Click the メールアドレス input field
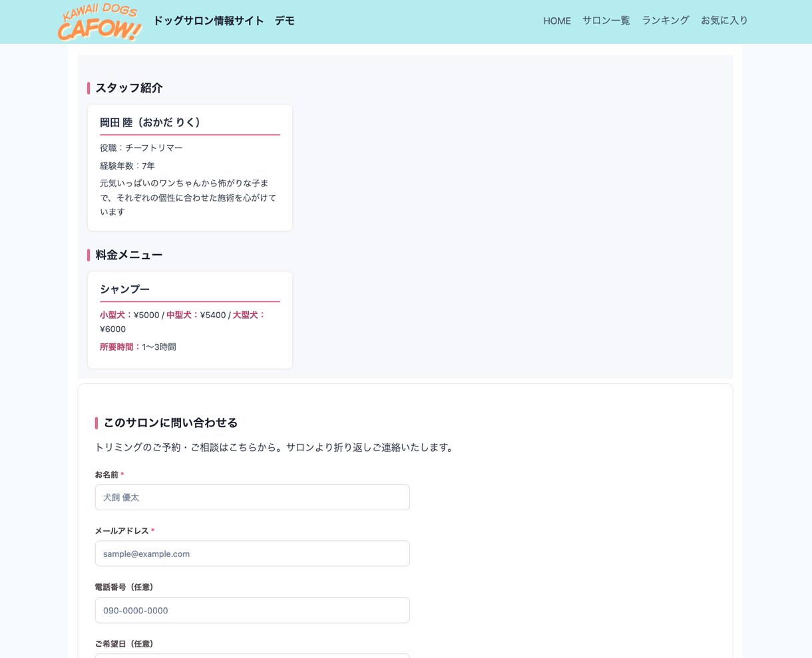 point(252,554)
